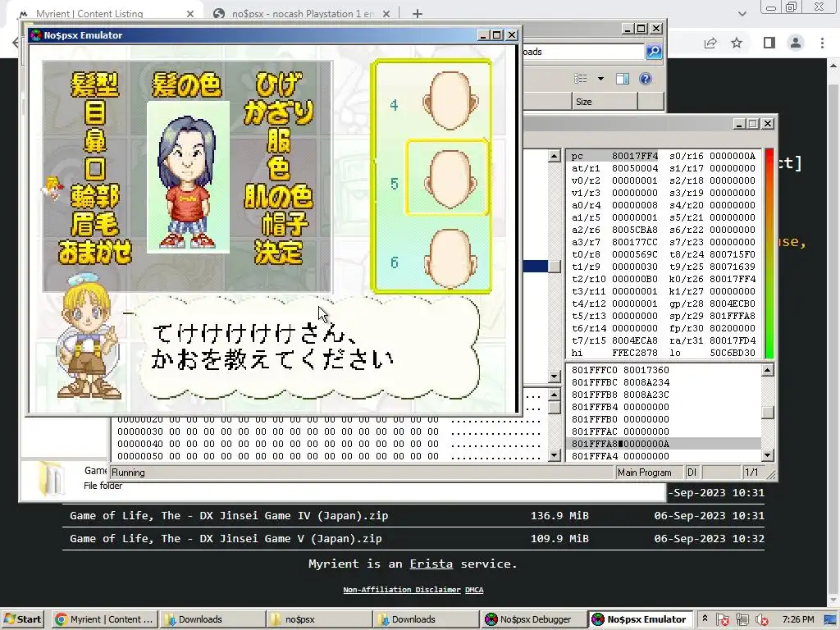Click the angel guide character sprite

click(x=89, y=337)
